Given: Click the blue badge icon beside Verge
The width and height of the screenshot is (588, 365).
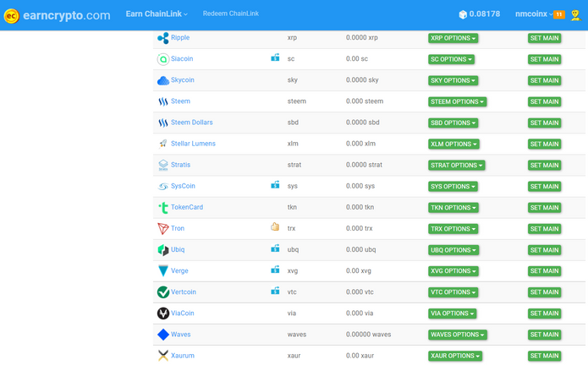Looking at the screenshot, I should [x=275, y=270].
